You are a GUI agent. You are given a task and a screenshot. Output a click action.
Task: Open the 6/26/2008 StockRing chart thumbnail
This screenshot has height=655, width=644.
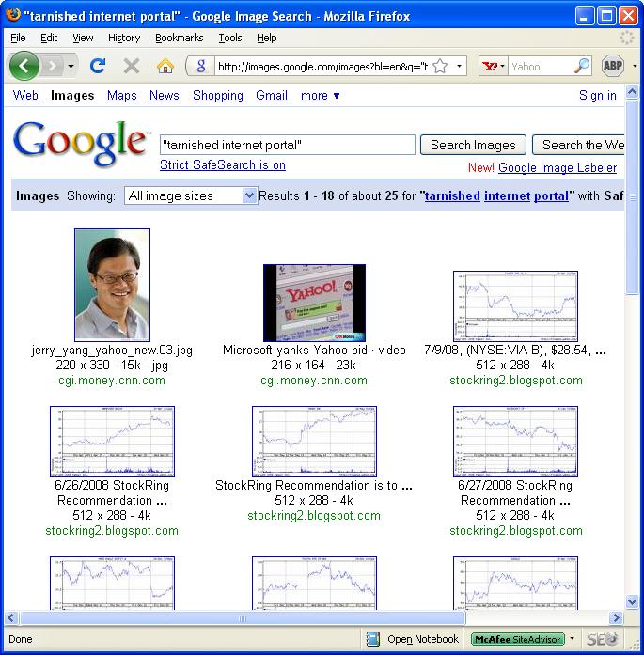[112, 442]
